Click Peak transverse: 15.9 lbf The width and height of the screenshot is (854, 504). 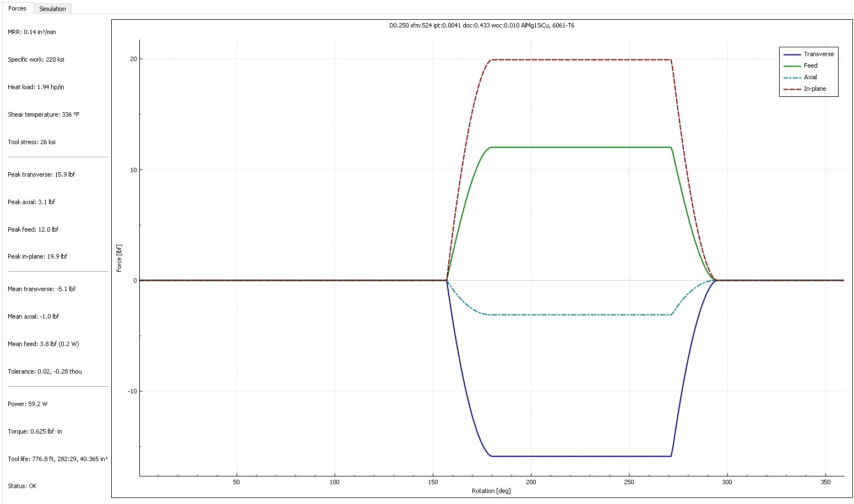point(41,174)
